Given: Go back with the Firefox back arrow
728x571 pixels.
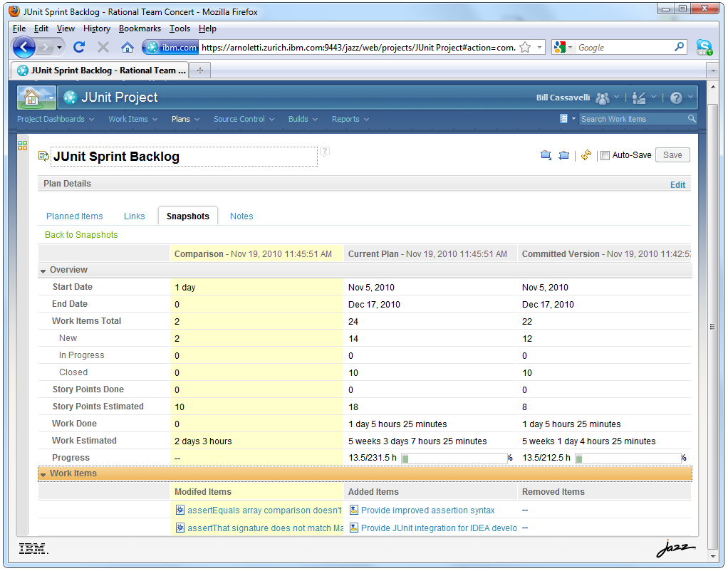Looking at the screenshot, I should 24,47.
